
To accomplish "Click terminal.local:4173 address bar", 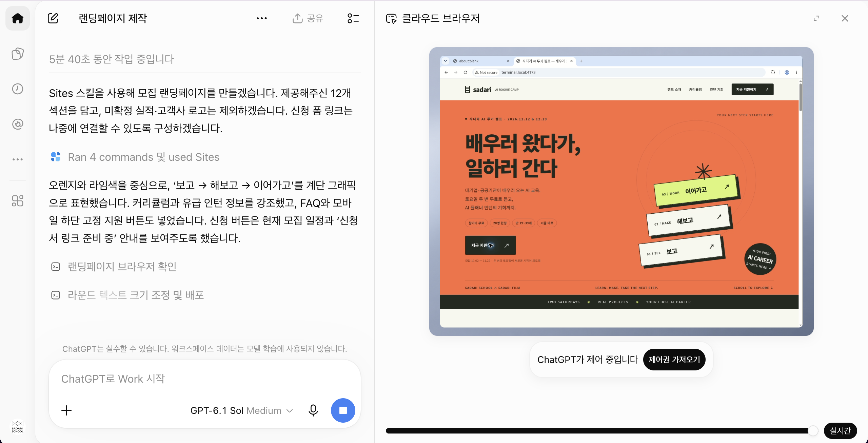I will coord(619,72).
